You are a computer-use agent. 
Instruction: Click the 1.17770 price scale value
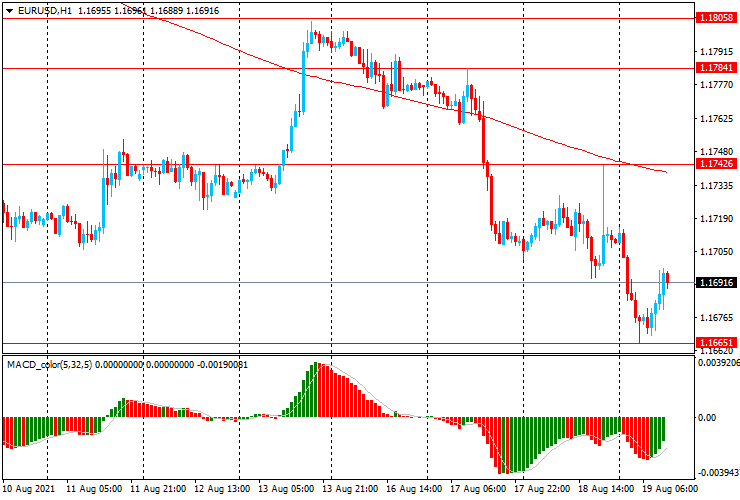717,85
